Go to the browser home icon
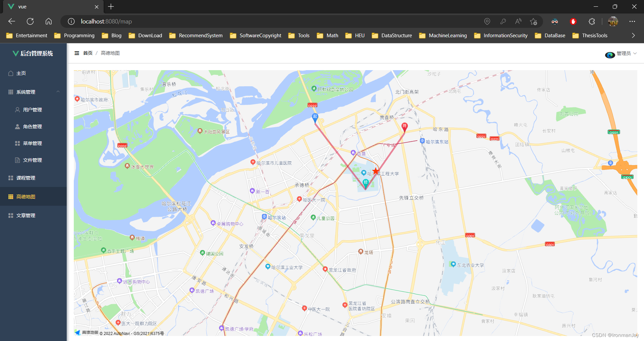The image size is (644, 341). click(49, 21)
